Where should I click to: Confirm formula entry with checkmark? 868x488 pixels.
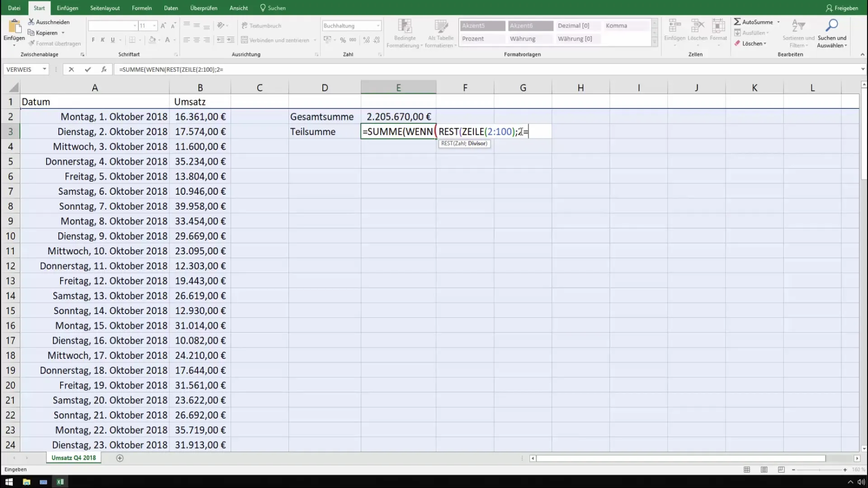[x=88, y=69]
